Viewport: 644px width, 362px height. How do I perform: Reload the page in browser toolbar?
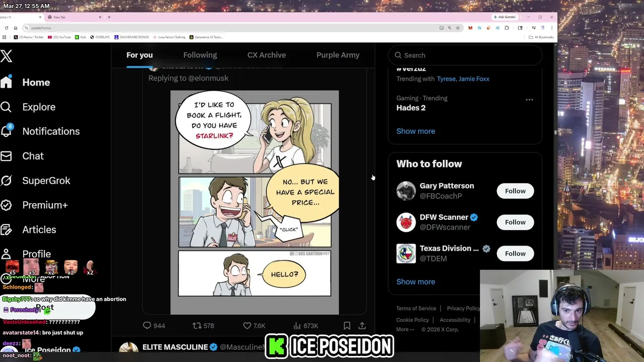coord(6,28)
